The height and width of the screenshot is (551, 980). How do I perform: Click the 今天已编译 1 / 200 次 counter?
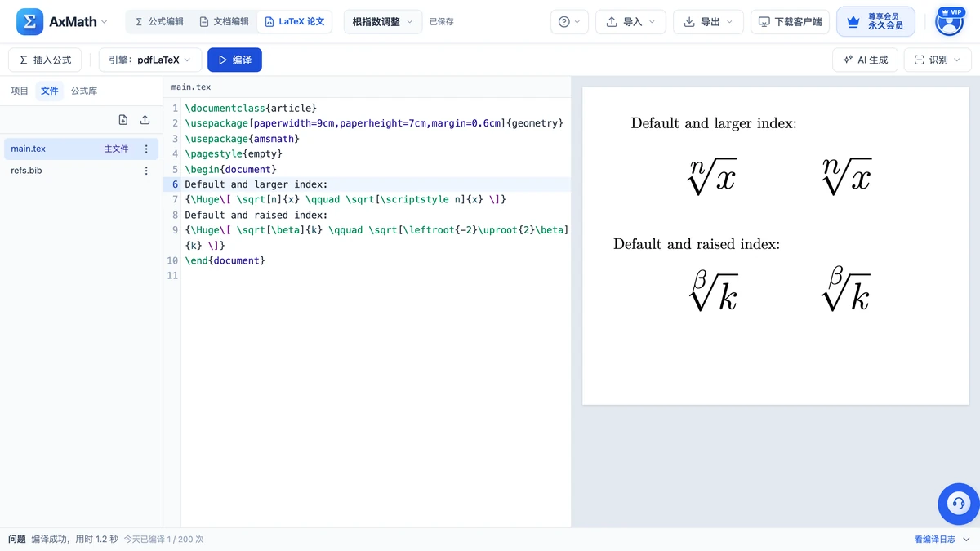tap(163, 540)
